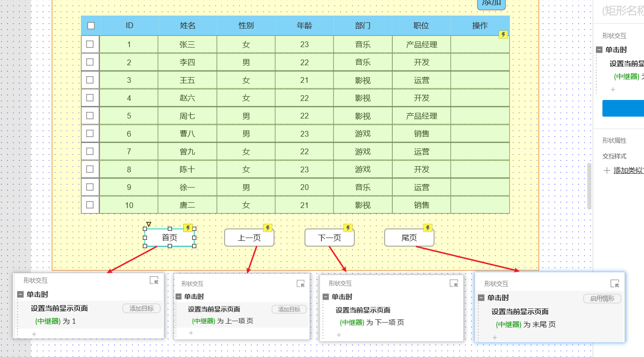Image resolution: width=644 pixels, height=357 pixels.
Task: Click the 姓名 column header
Action: click(x=188, y=26)
